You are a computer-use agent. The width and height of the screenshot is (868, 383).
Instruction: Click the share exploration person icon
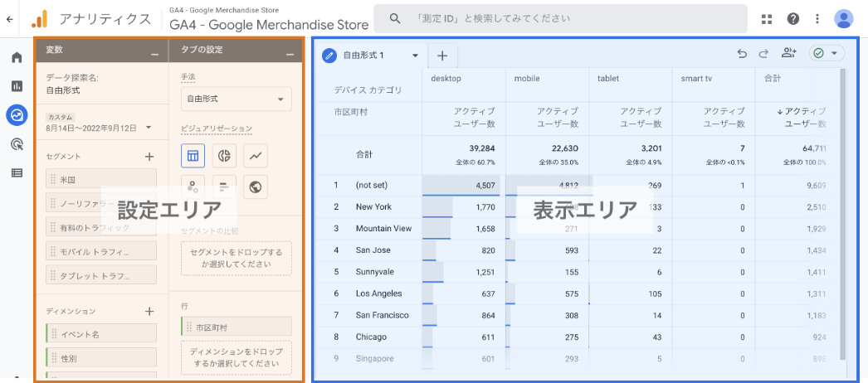click(788, 53)
